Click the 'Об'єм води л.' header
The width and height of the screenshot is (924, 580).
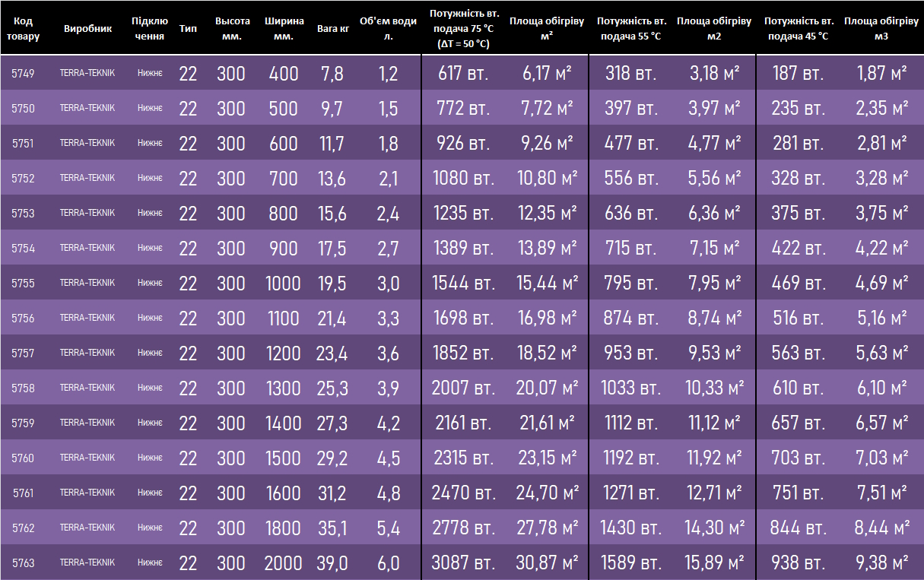click(388, 28)
